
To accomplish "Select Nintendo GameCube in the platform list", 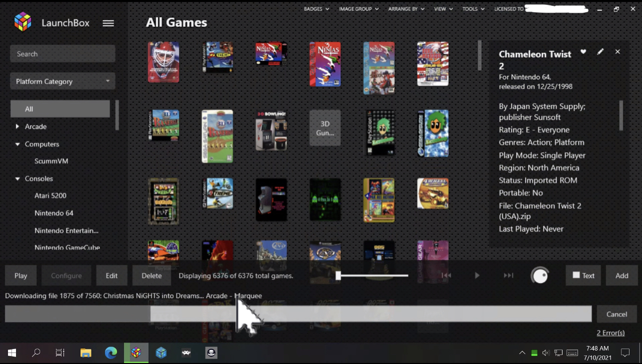I will (67, 247).
